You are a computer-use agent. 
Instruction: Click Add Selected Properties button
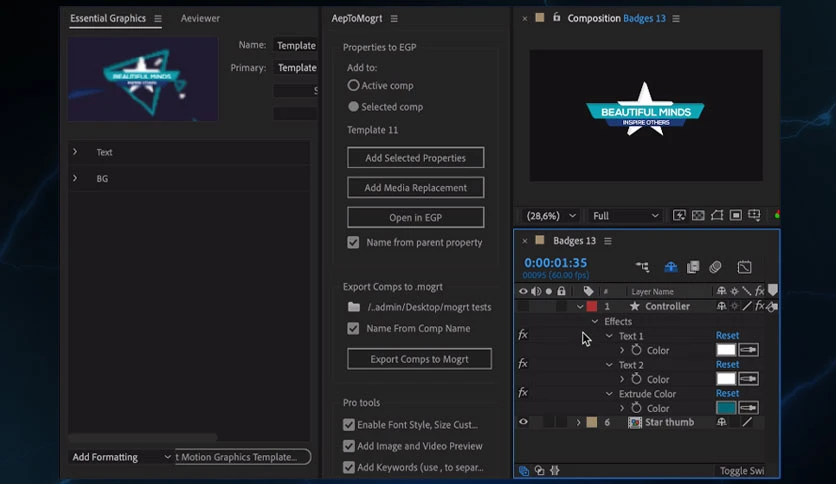(x=415, y=158)
